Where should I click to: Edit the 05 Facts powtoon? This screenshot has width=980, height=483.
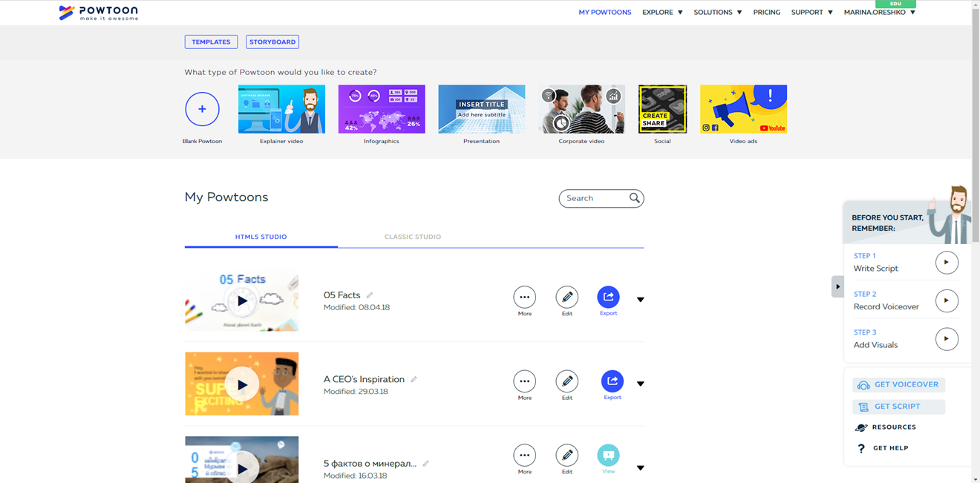(x=567, y=297)
